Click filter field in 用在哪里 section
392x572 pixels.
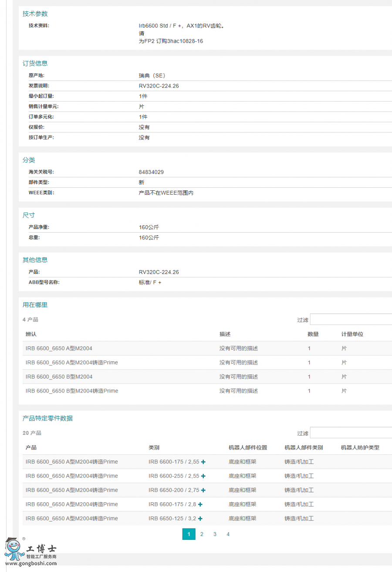click(x=351, y=319)
